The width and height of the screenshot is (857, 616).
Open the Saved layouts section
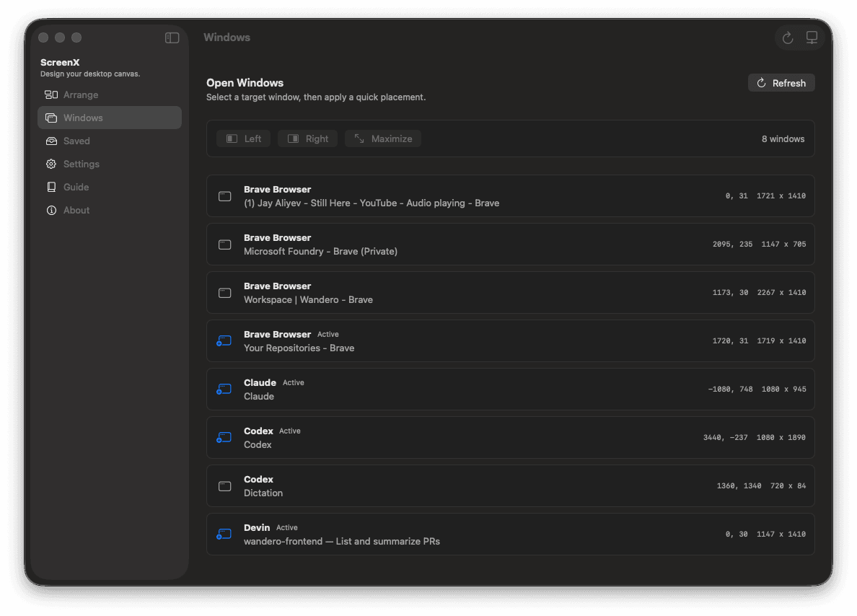(x=110, y=141)
